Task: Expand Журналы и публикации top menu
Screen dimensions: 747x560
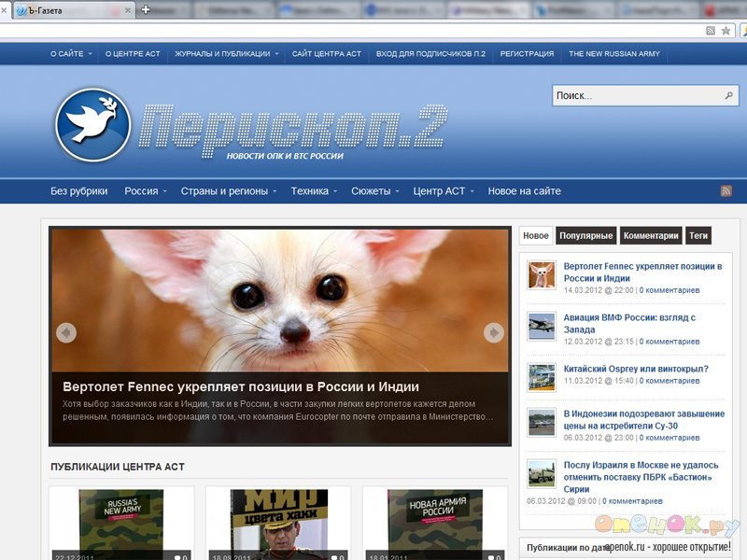Action: [227, 54]
